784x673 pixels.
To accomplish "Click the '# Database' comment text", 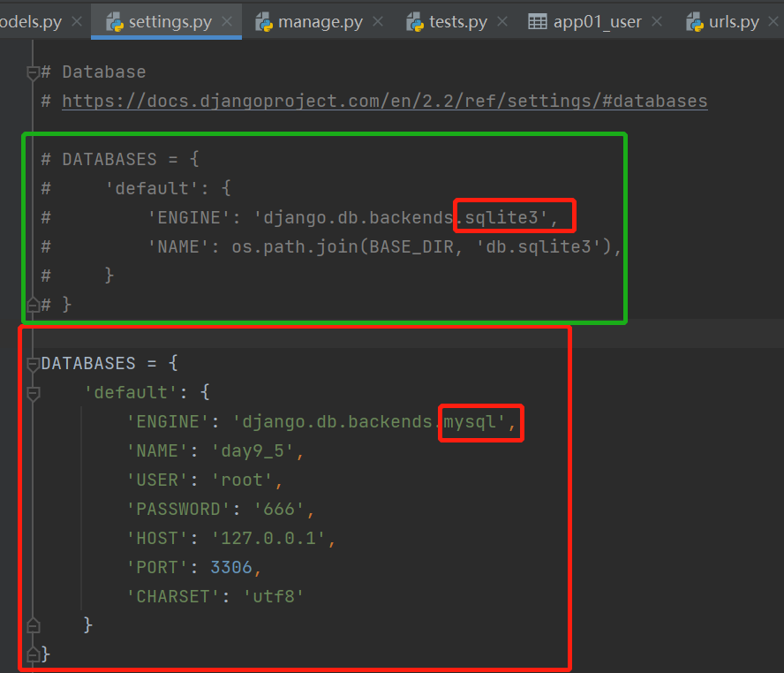I will [94, 72].
